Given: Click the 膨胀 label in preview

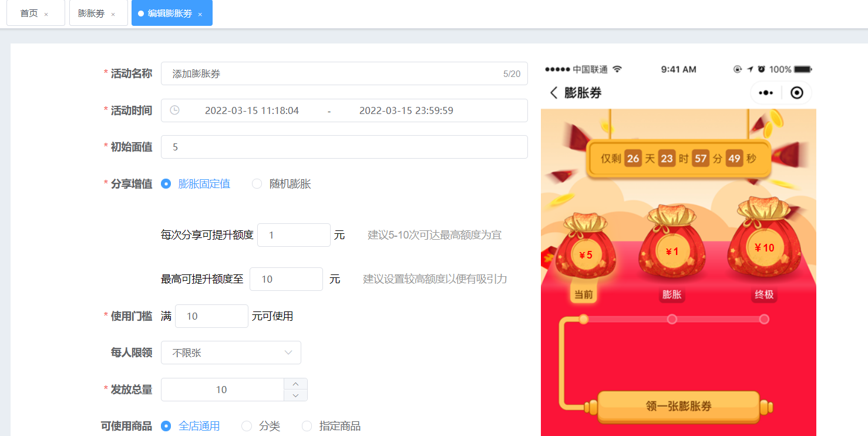Looking at the screenshot, I should coord(672,295).
